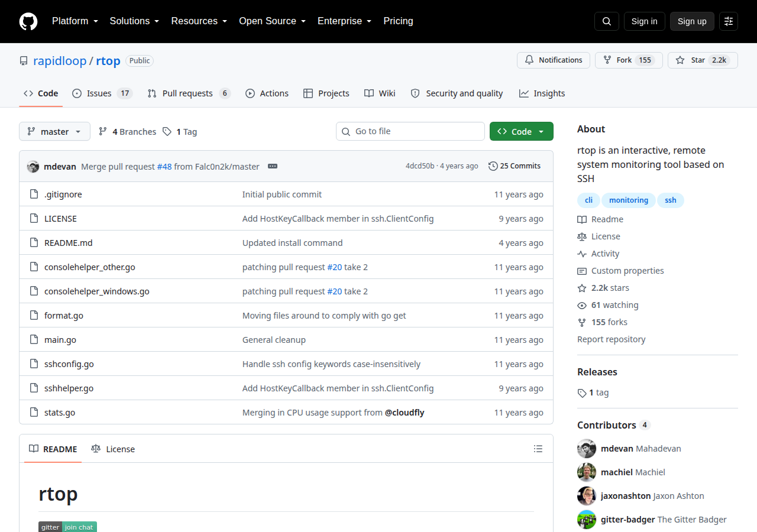
Task: Open the 4 Branches link
Action: (127, 131)
